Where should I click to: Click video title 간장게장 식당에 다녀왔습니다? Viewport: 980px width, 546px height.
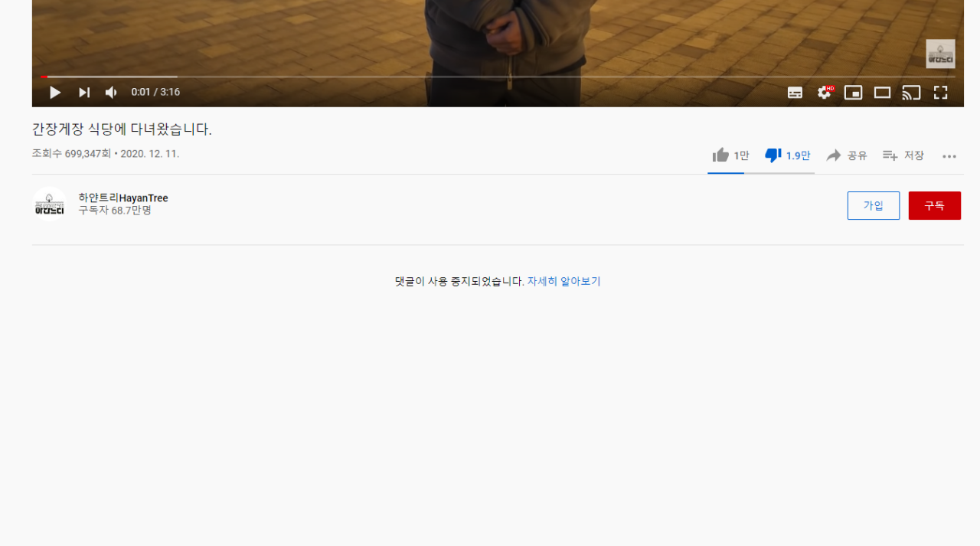(122, 129)
